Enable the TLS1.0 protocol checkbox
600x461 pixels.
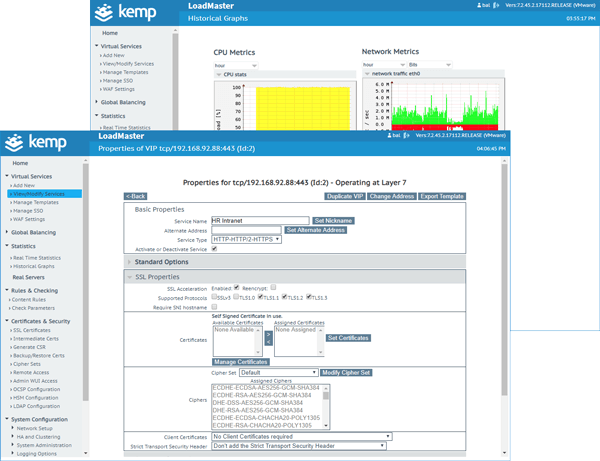tap(236, 296)
